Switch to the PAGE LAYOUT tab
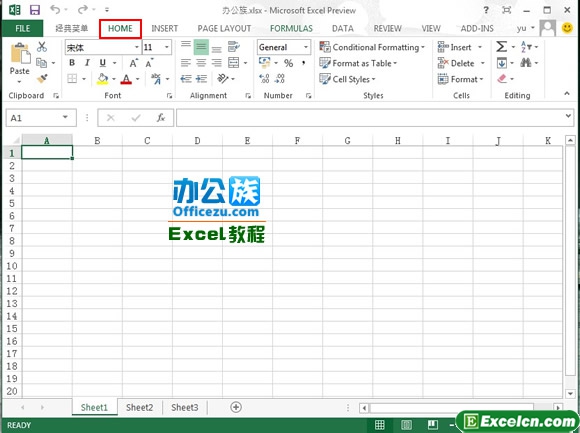 coord(224,28)
